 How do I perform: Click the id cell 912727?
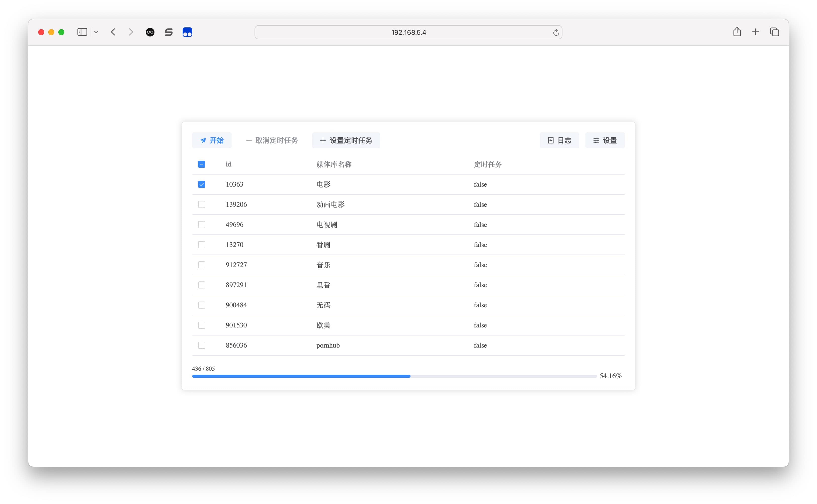click(x=236, y=265)
